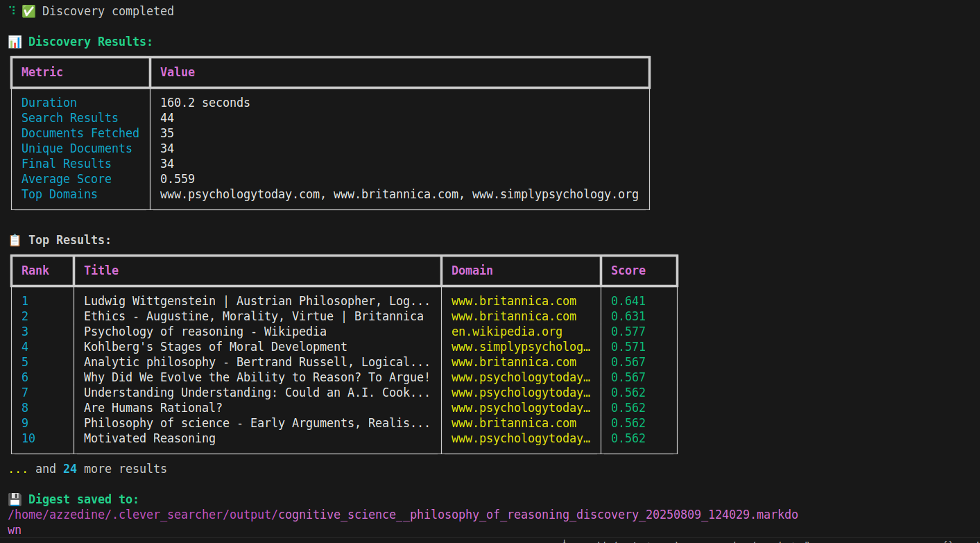Click the 'Unique Documents' metric label
Image resolution: width=980 pixels, height=543 pixels.
(x=77, y=148)
